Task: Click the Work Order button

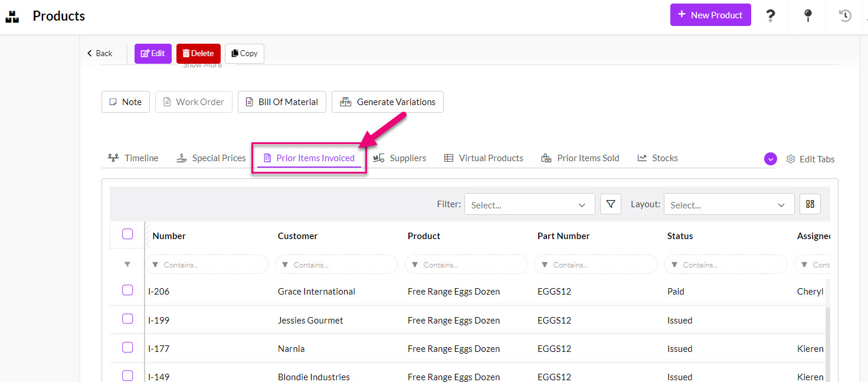Action: pos(194,102)
